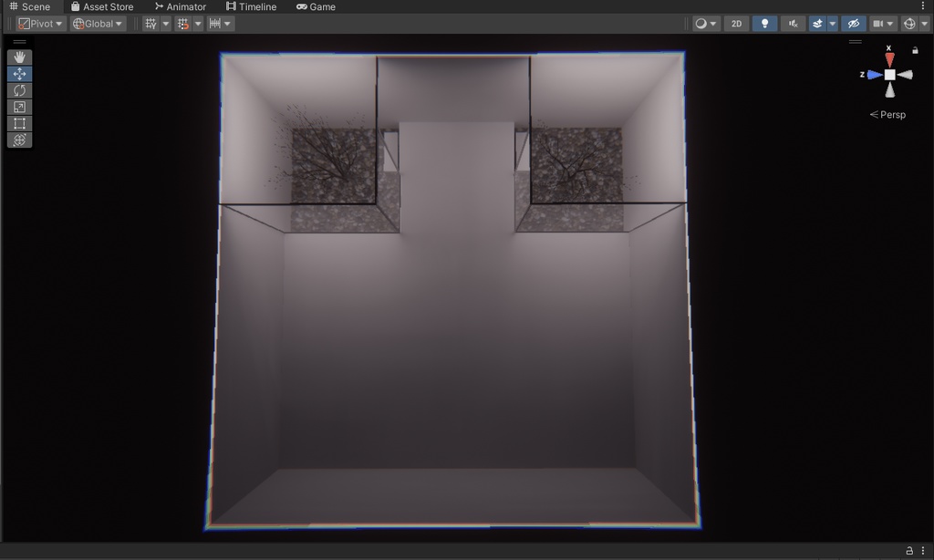Switch to the Game tab
Screen dimensions: 934x560
[316, 6]
